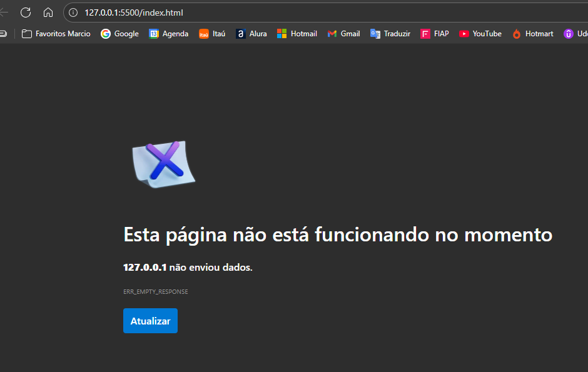Open the Gmail bookmark
Viewport: 588px width, 372px height.
pyautogui.click(x=343, y=34)
